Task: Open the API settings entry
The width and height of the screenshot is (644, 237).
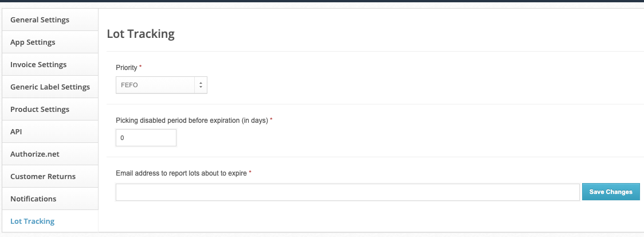Action: [50, 131]
